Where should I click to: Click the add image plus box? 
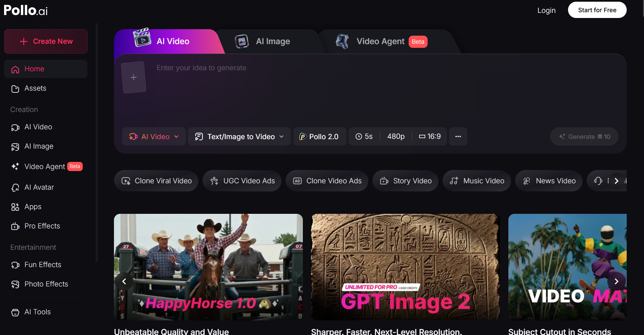click(134, 77)
